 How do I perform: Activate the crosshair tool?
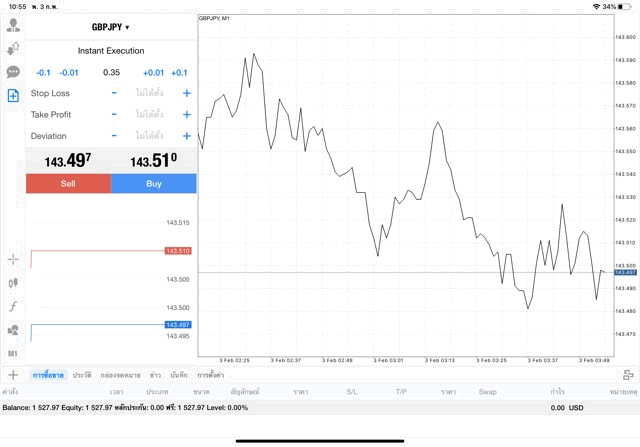coord(13,259)
